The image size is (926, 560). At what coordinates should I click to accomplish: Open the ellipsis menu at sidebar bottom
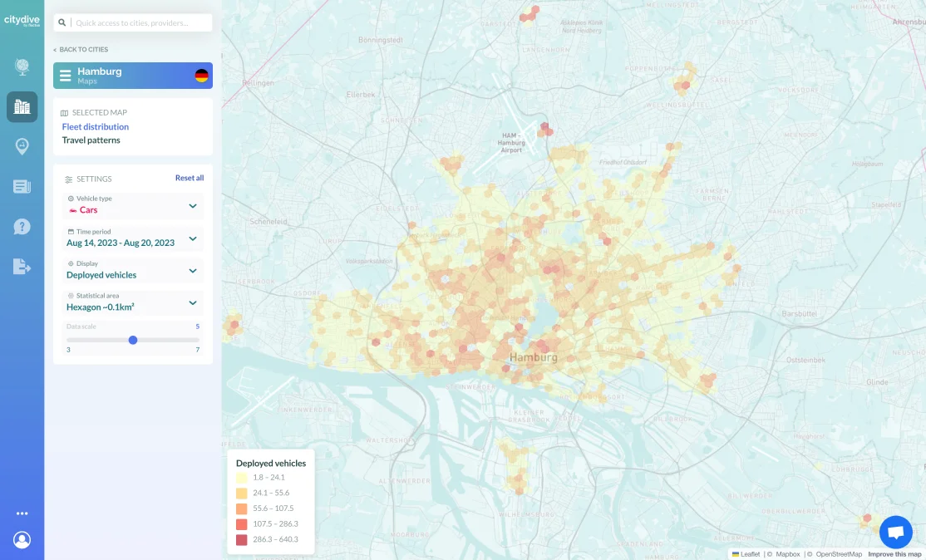tap(22, 513)
